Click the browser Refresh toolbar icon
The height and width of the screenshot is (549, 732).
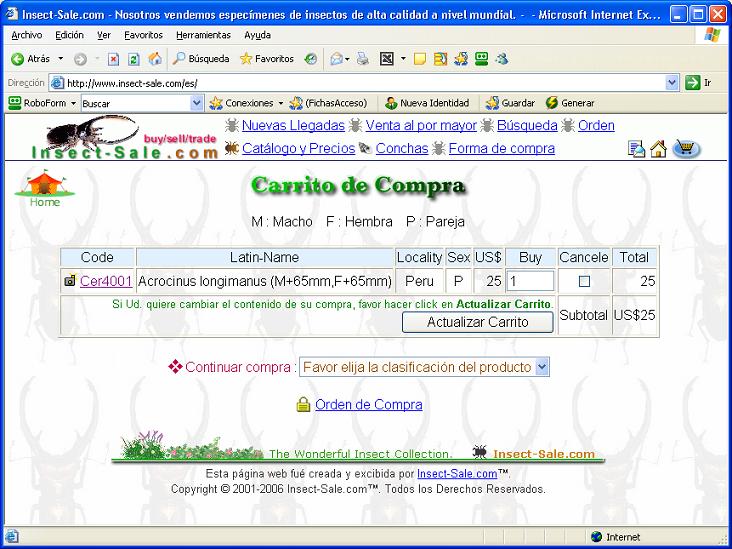(x=133, y=59)
